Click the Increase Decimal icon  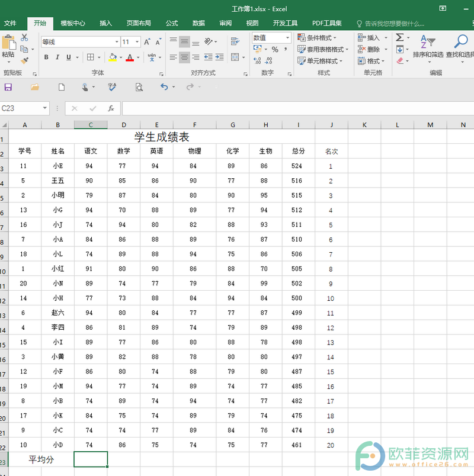tap(257, 61)
